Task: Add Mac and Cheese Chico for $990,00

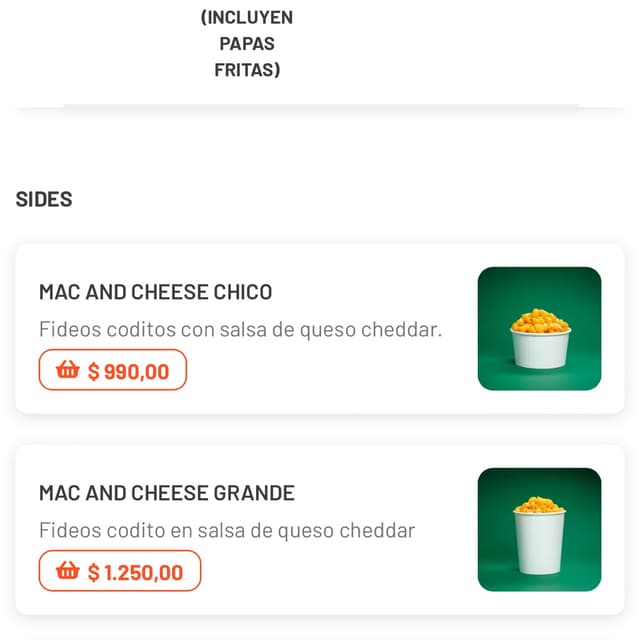Action: (113, 370)
